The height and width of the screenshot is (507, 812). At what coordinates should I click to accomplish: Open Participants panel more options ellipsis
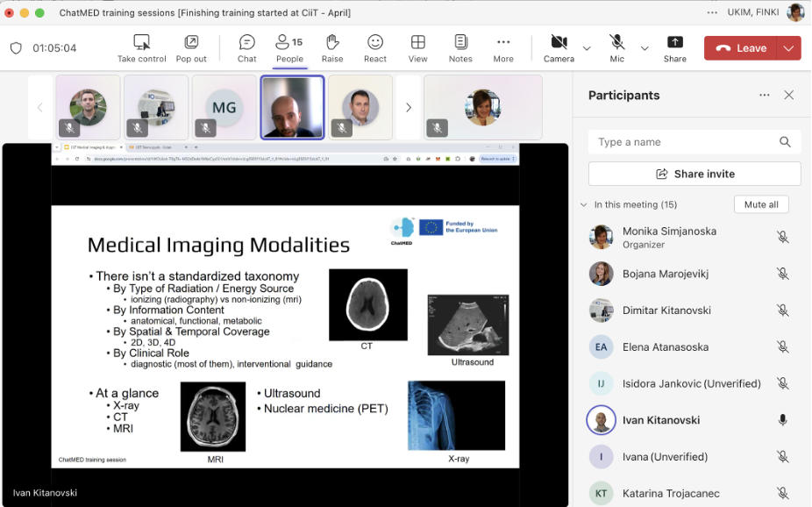[x=765, y=96]
